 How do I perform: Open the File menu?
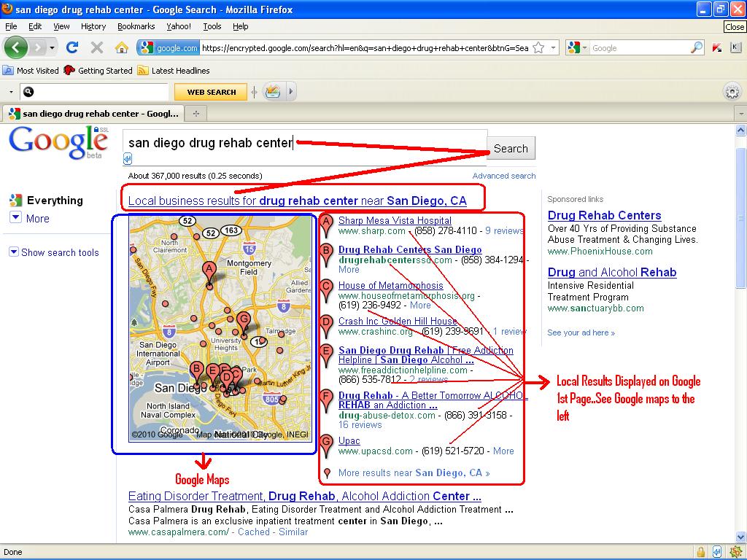11,26
